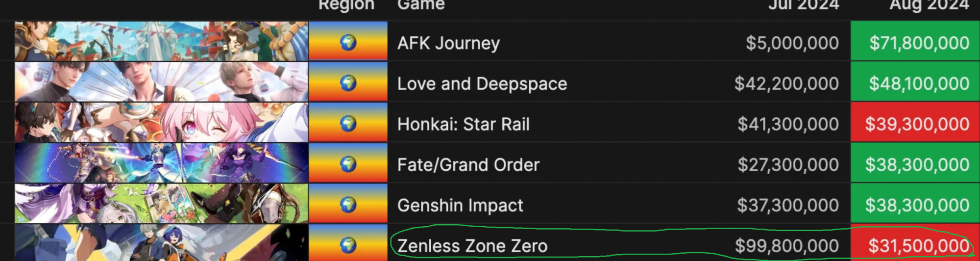Click the AFK Journey game title

[x=448, y=43]
